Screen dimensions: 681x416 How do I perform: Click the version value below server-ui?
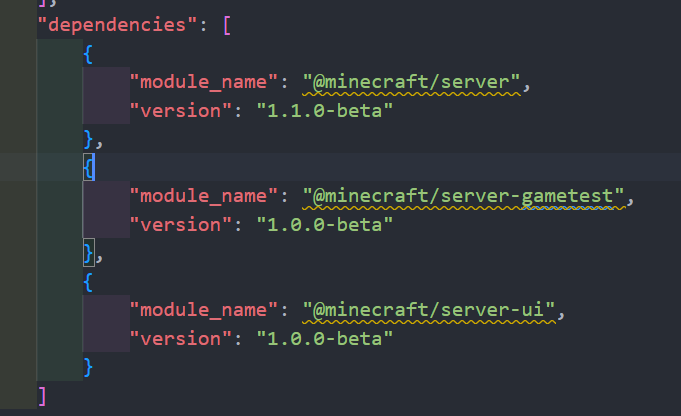pos(324,339)
